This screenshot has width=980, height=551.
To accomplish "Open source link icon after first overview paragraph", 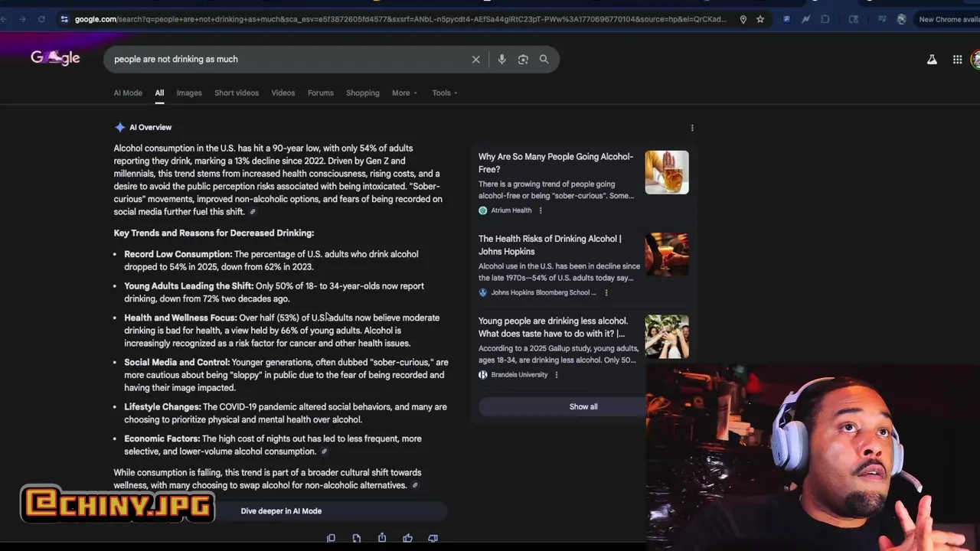I will pyautogui.click(x=253, y=212).
